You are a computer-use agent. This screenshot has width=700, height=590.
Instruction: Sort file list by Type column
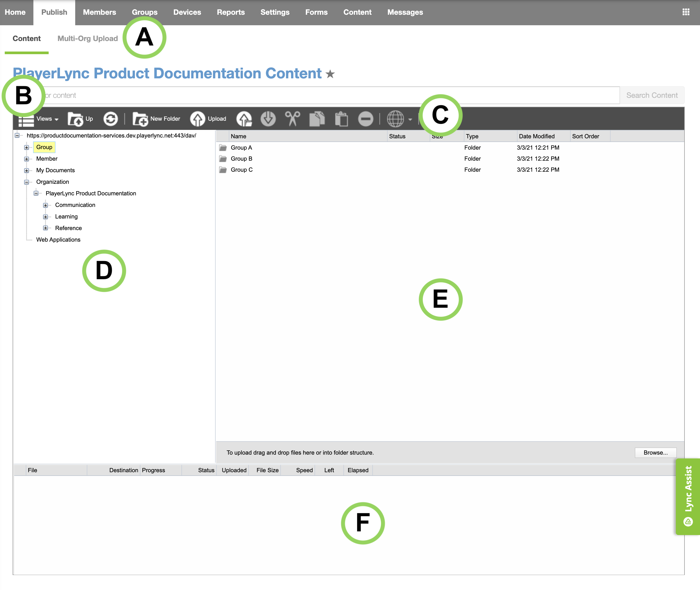coord(490,136)
